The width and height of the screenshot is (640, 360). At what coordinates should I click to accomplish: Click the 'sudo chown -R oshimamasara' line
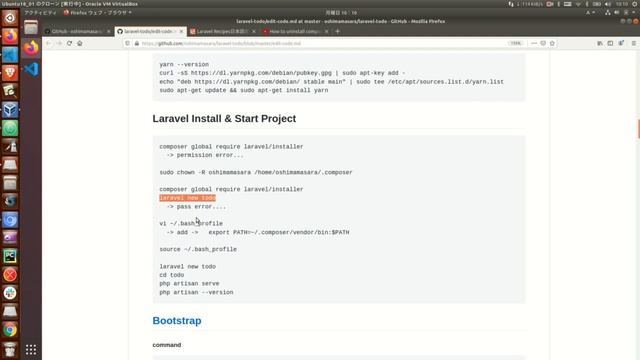pyautogui.click(x=256, y=172)
